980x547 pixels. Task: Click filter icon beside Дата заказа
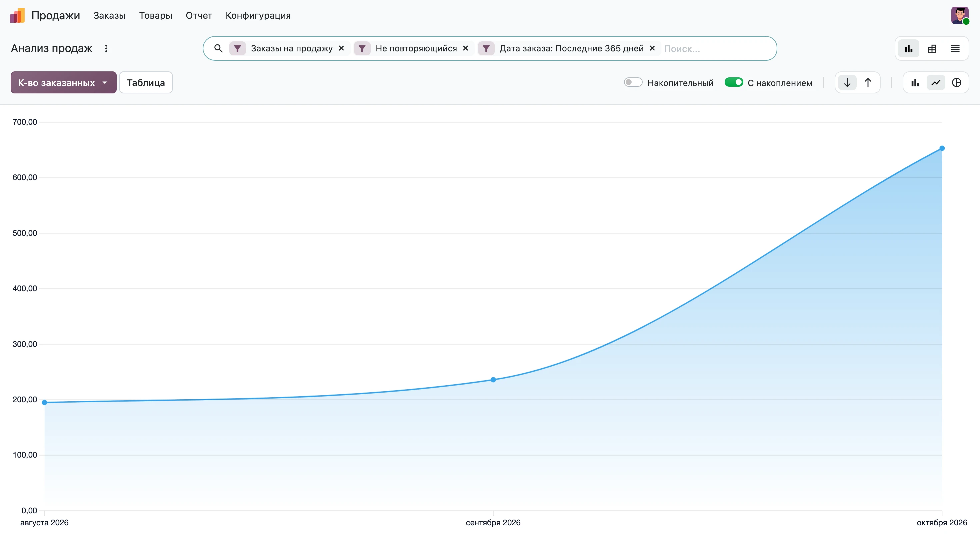[x=486, y=48]
